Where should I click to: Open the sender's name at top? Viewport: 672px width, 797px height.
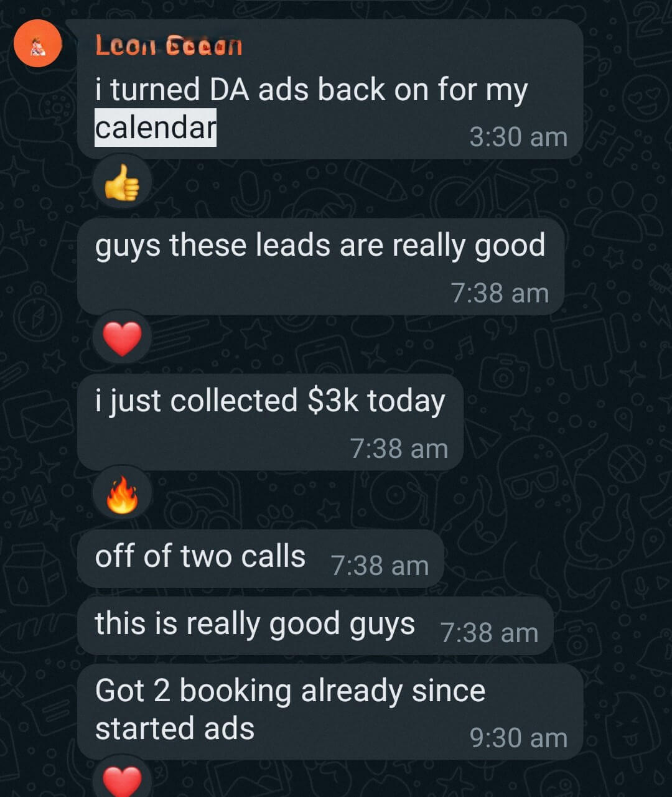pos(169,45)
